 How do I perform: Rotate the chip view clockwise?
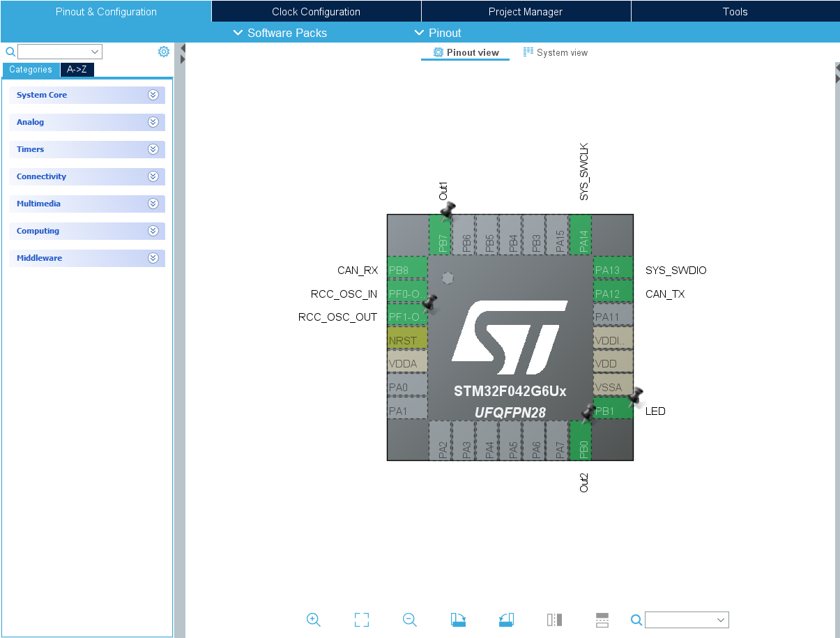(x=458, y=620)
